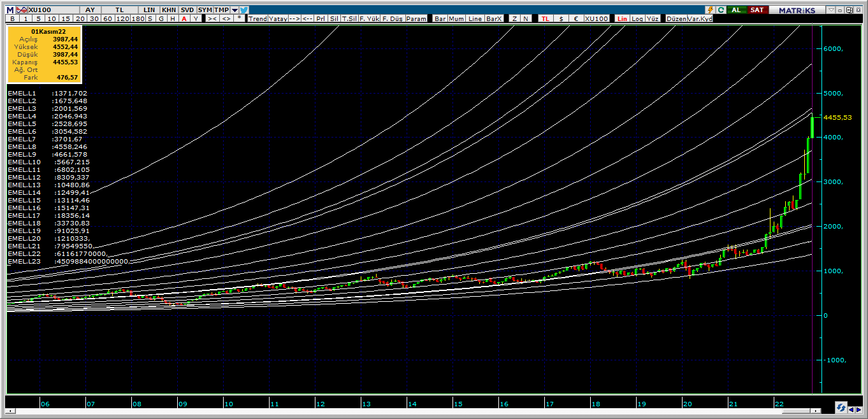Select the A monthly period button
Image resolution: width=868 pixels, height=419 pixels.
[x=184, y=18]
